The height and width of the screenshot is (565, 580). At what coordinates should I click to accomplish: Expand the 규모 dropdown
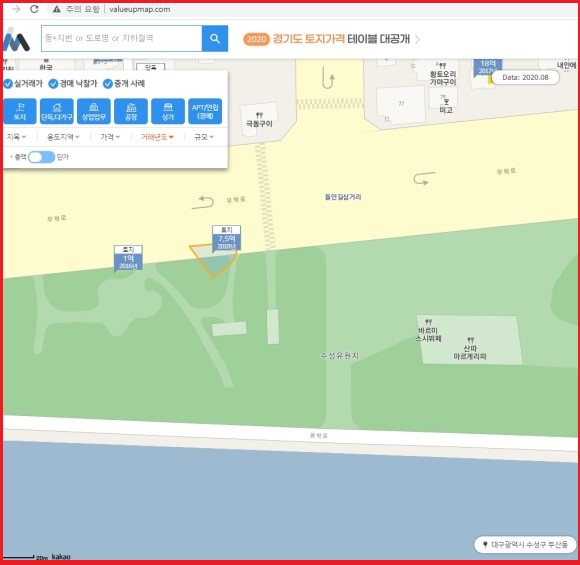(x=204, y=137)
